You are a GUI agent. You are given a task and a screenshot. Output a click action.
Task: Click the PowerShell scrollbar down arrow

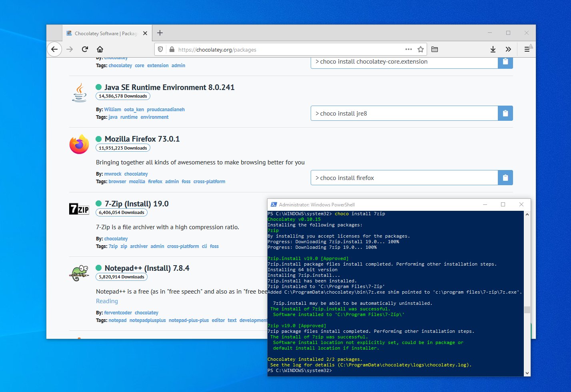527,373
